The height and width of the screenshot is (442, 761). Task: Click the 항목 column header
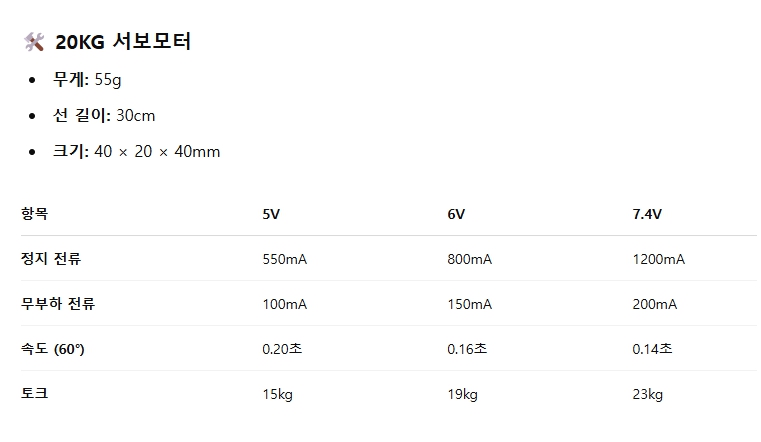tap(34, 213)
